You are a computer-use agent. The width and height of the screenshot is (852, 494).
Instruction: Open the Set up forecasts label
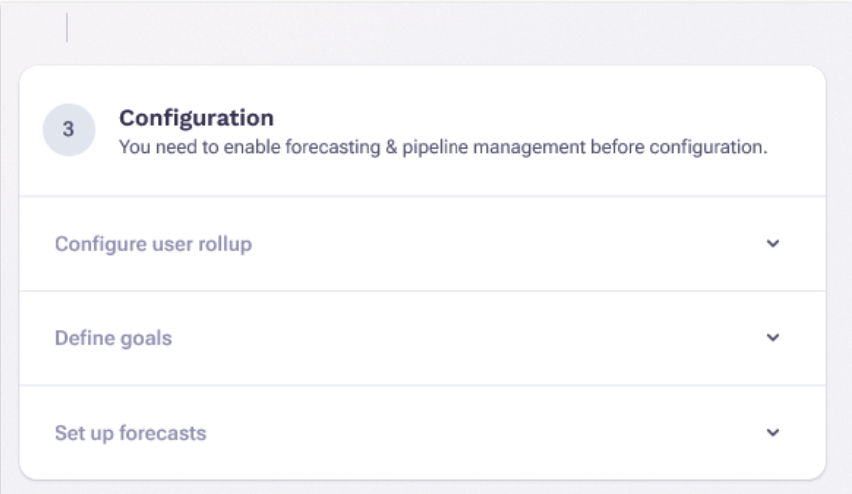[x=130, y=434]
